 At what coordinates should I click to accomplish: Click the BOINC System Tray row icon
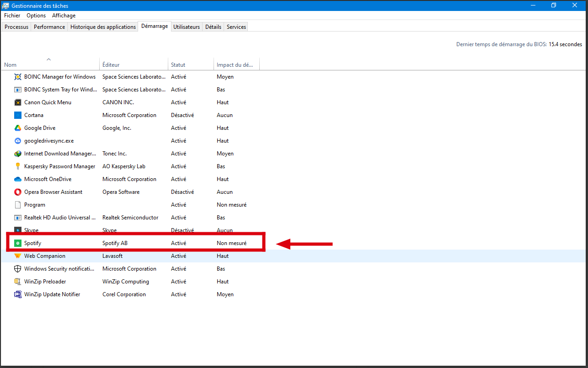[18, 90]
